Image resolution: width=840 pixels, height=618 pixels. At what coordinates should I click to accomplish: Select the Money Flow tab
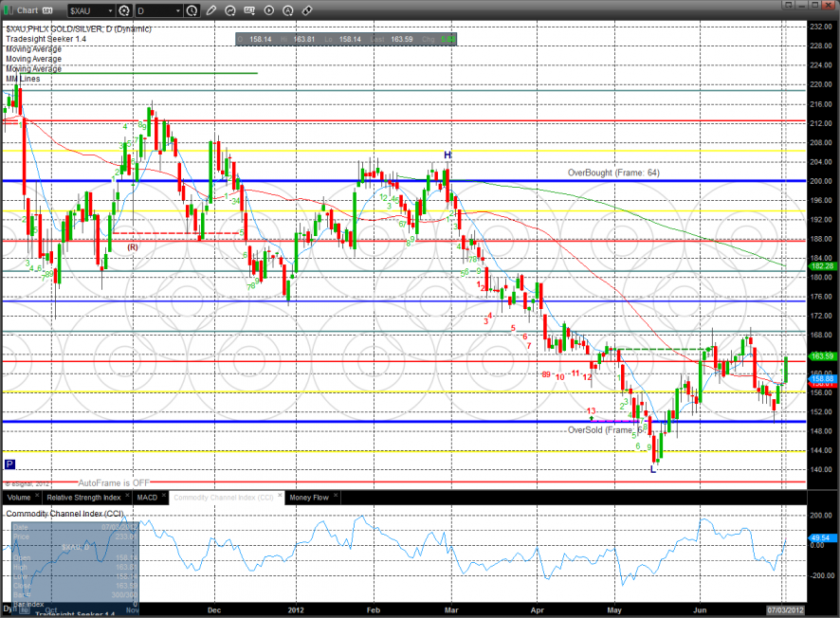pos(311,497)
